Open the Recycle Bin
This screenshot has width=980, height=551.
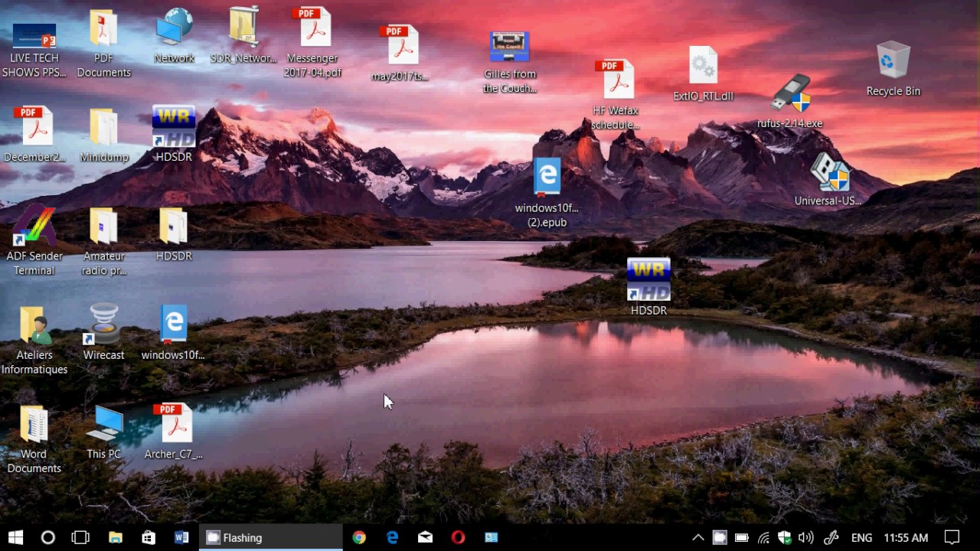tap(893, 69)
